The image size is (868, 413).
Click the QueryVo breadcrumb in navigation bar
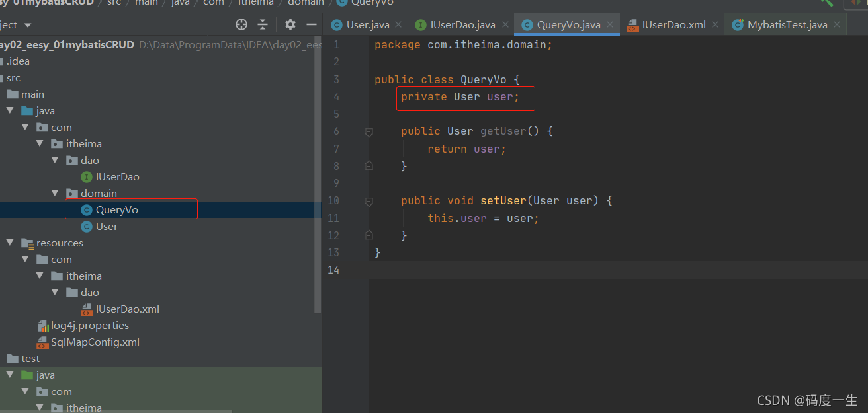coord(372,3)
